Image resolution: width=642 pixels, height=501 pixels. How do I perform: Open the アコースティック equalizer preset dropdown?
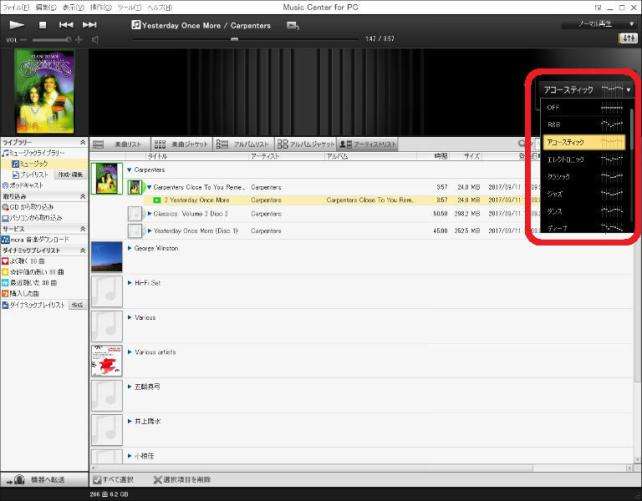point(586,90)
